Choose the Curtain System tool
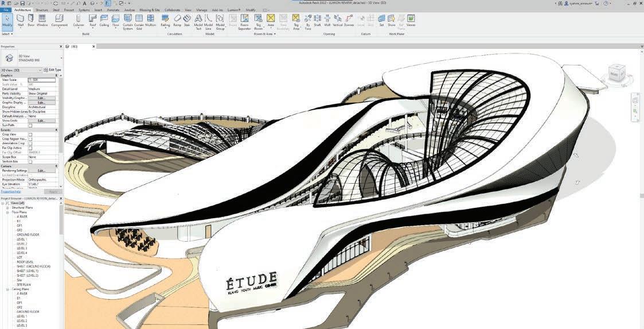The width and height of the screenshot is (644, 329). (128, 22)
